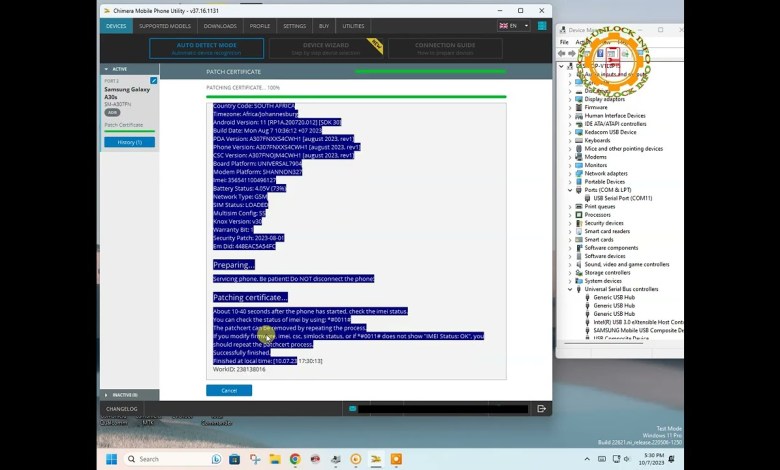Open the SUPPORTED MODELS tab

(x=165, y=26)
